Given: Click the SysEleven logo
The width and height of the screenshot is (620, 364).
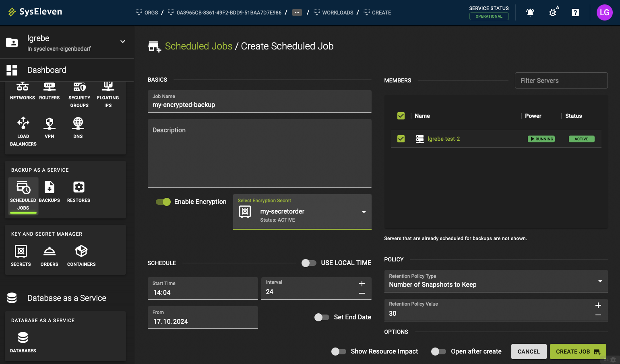Looking at the screenshot, I should tap(35, 12).
